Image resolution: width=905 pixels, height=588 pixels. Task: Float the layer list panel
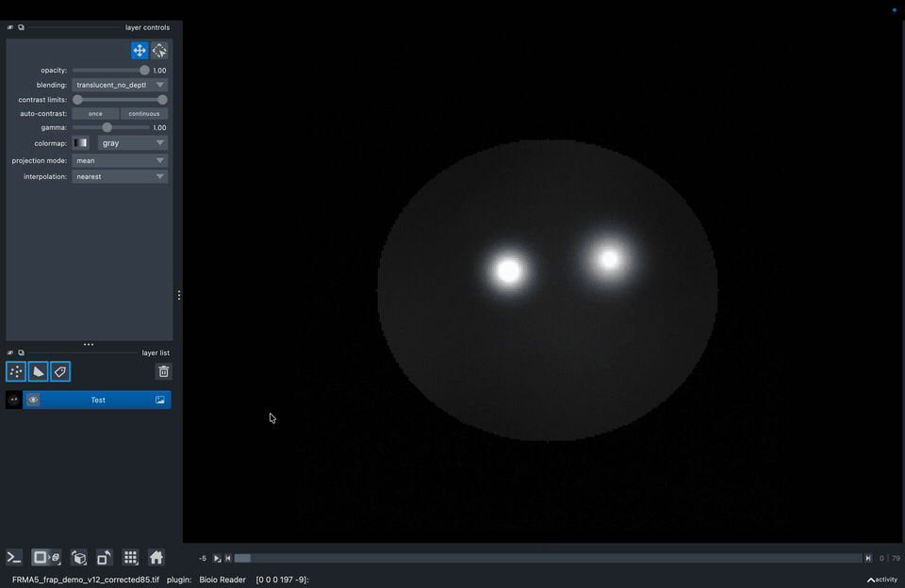21,352
